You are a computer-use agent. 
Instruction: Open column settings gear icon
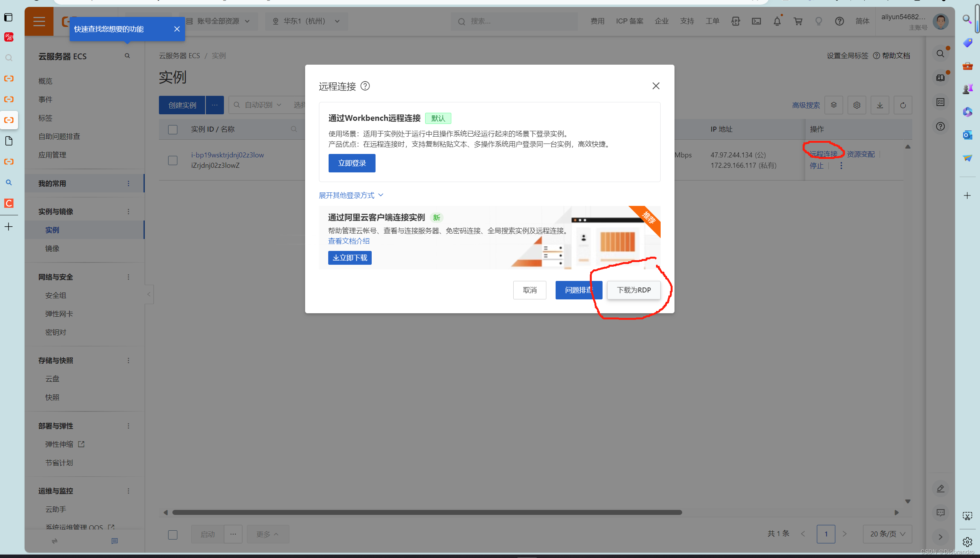[x=856, y=105]
